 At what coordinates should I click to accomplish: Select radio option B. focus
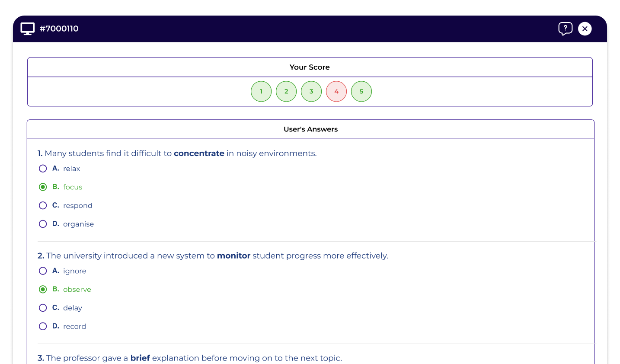[43, 187]
